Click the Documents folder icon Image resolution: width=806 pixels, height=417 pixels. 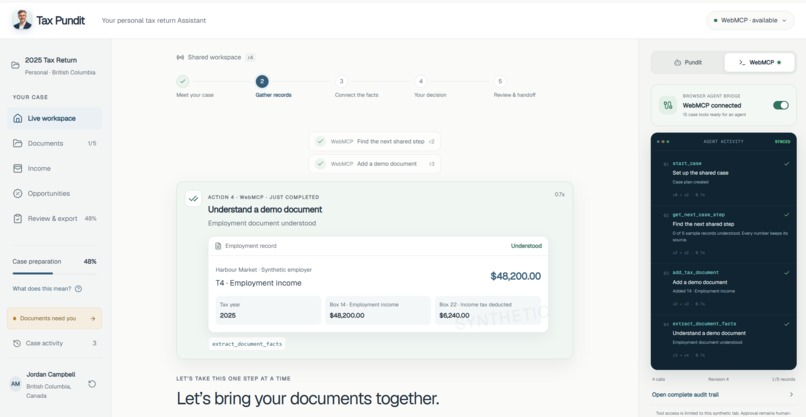(x=17, y=143)
